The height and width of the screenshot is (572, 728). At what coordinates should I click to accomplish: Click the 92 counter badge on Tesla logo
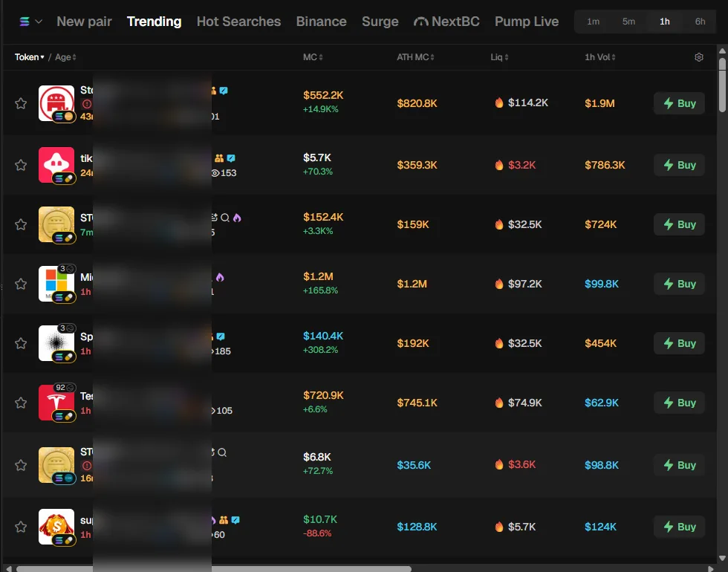[65, 387]
